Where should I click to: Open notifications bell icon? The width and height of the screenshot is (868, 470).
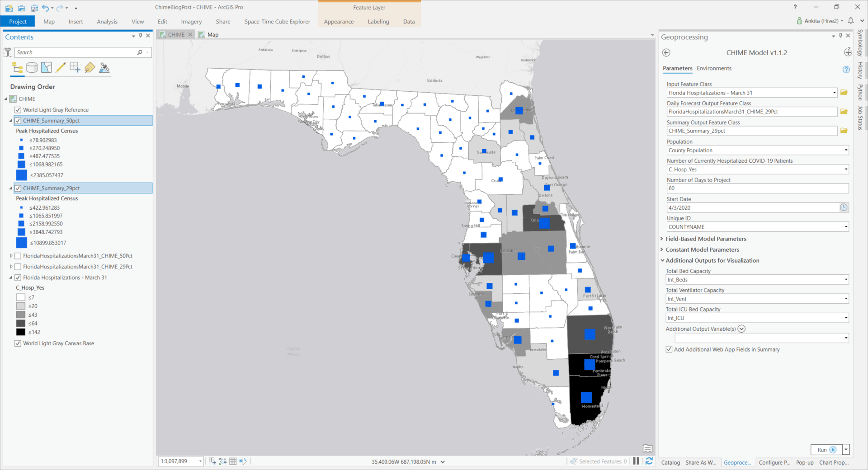point(851,21)
